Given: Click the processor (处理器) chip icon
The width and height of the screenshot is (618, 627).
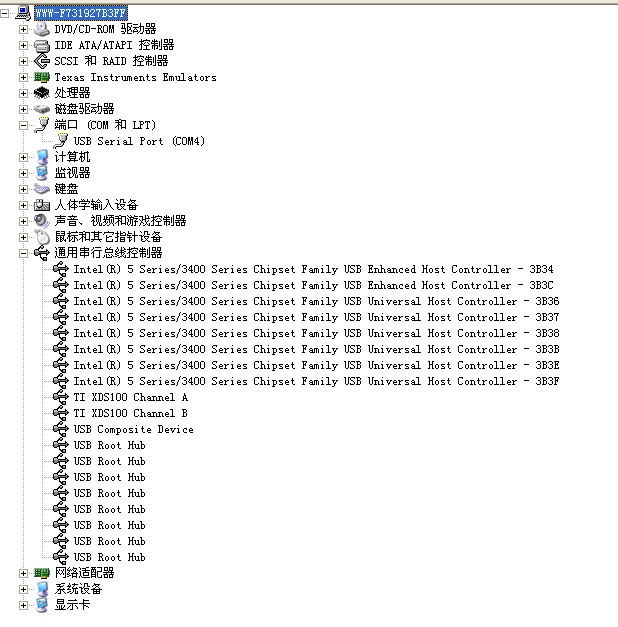Looking at the screenshot, I should (x=42, y=93).
